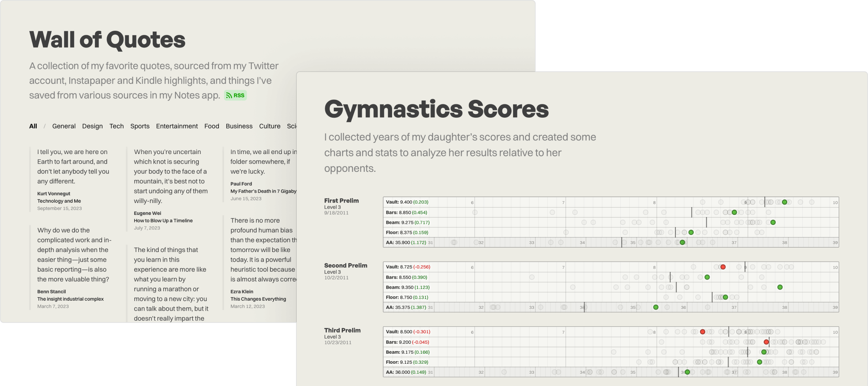Show Food category quotes
This screenshot has height=386, width=868.
tap(212, 126)
